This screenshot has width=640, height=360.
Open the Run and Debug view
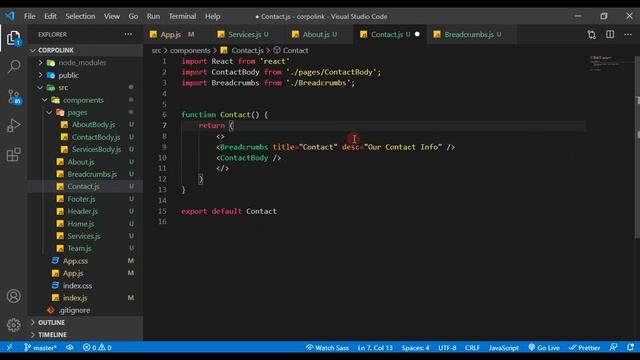13,125
